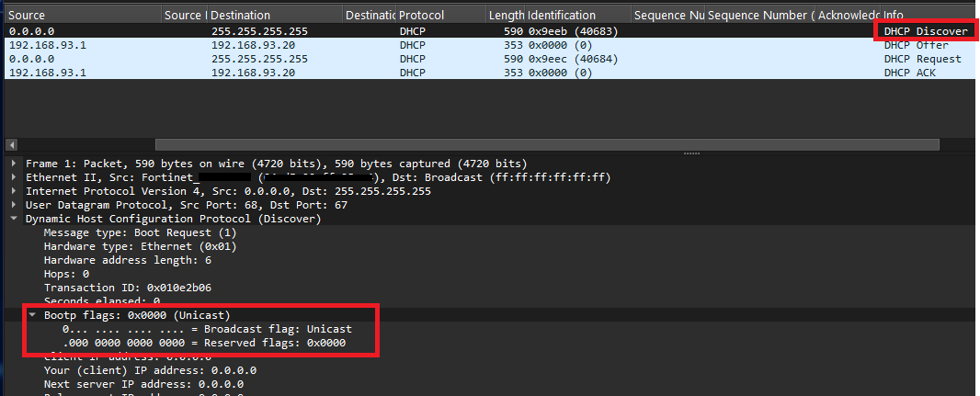The image size is (980, 396).
Task: Select the Hardware type: Ethernet line
Action: click(x=140, y=246)
